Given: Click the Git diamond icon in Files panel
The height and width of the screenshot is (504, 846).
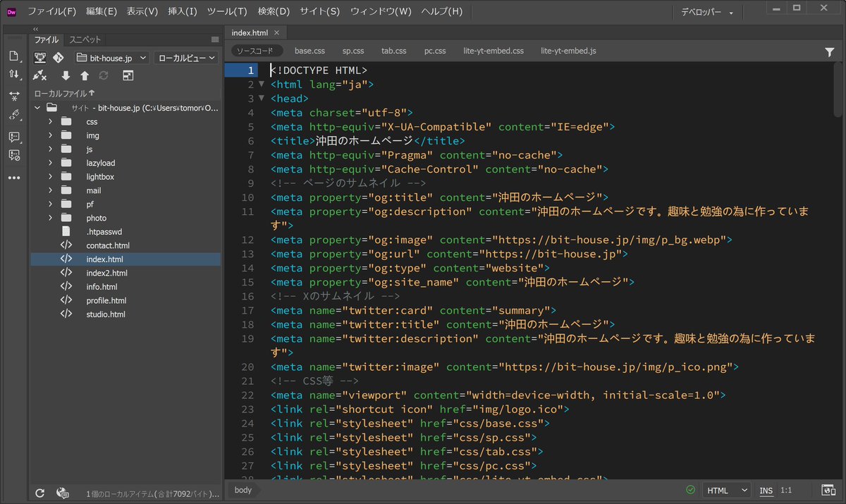Looking at the screenshot, I should [59, 58].
